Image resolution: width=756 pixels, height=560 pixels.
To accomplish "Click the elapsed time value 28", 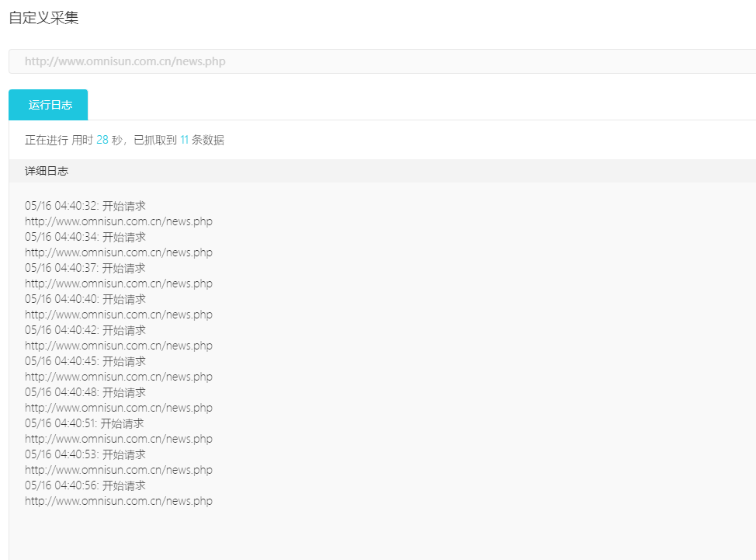I will 102,140.
